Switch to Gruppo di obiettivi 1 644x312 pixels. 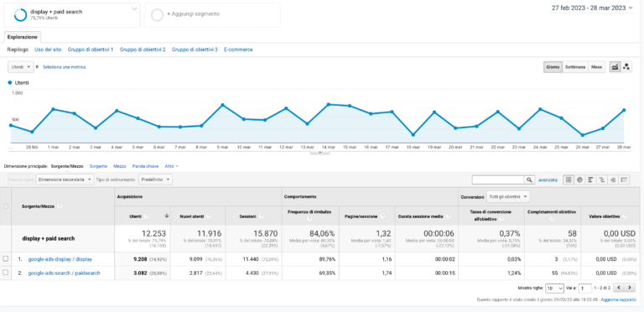(91, 49)
